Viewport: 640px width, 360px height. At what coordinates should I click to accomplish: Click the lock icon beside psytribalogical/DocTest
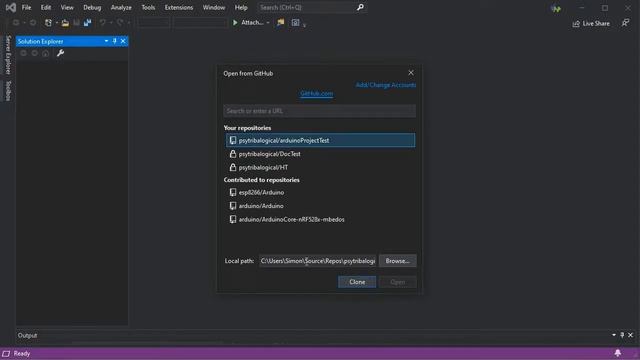coord(233,154)
